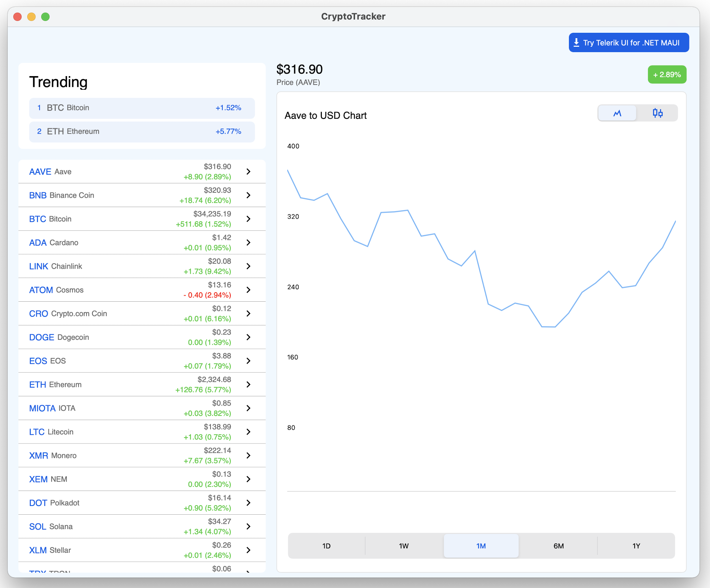The height and width of the screenshot is (588, 710).
Task: Click the Ethereum price $2,324.68
Action: [x=214, y=379]
